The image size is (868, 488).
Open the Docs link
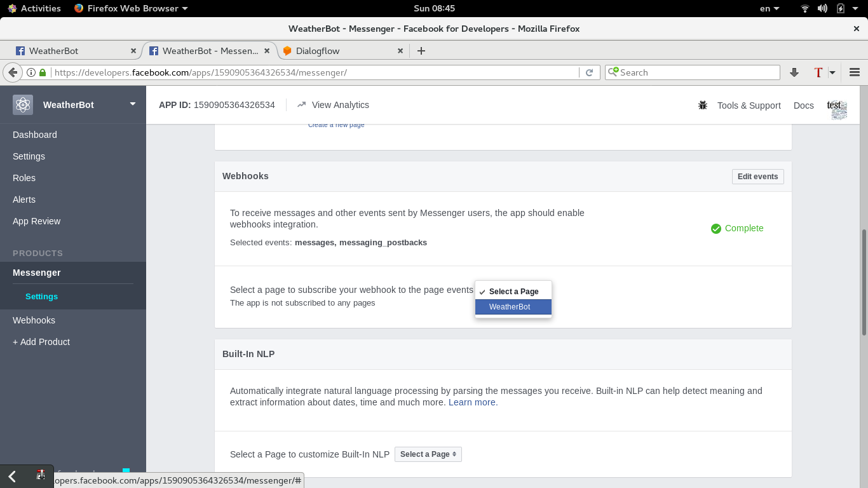pos(804,105)
